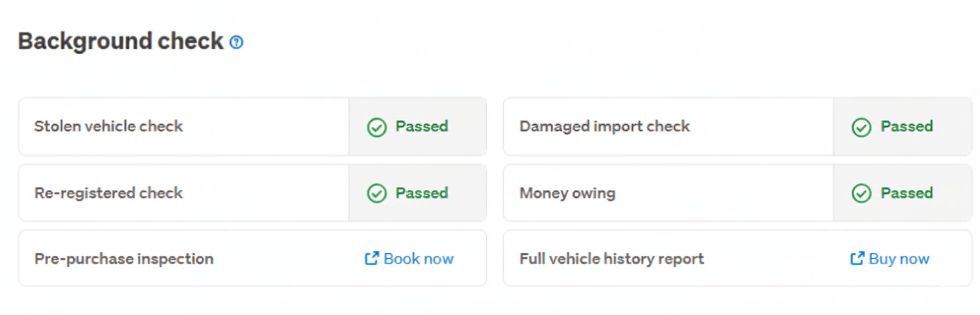Screen dimensions: 980x315
Task: Click the Background check heading
Action: click(121, 42)
